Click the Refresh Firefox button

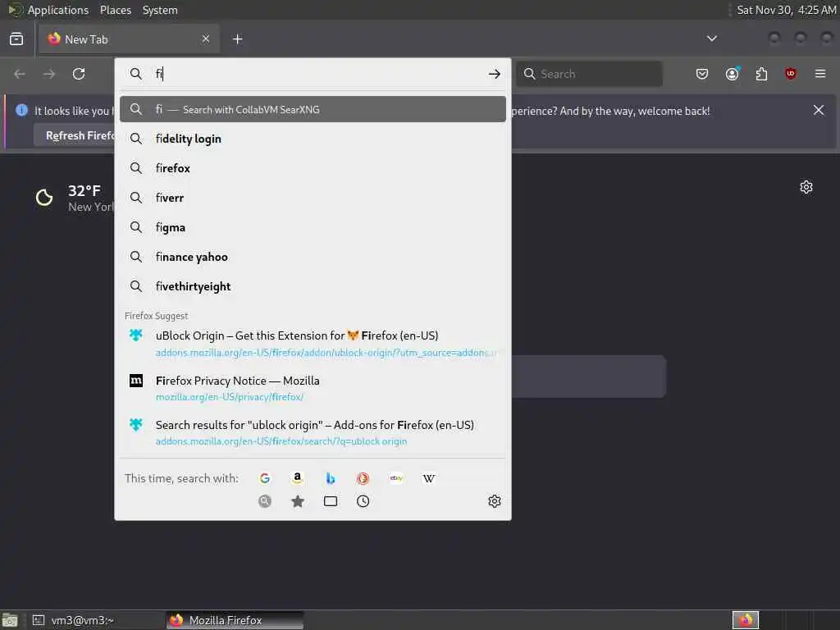(75, 135)
